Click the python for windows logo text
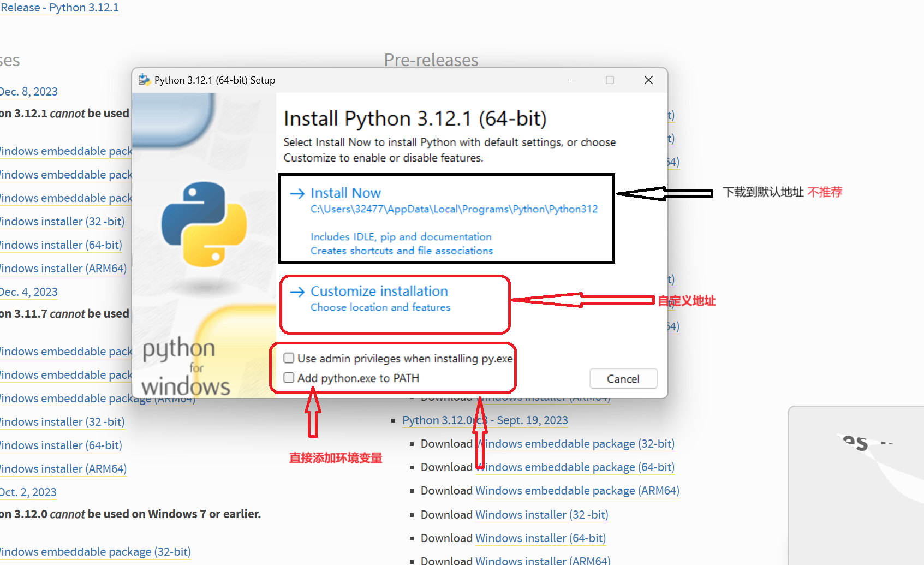924x565 pixels. (186, 367)
